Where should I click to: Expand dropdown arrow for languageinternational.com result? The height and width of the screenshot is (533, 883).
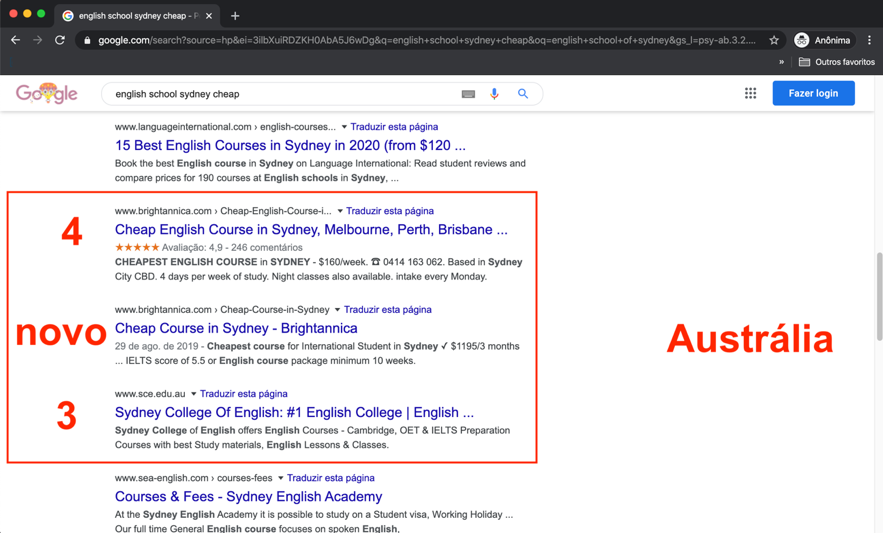[x=344, y=127]
